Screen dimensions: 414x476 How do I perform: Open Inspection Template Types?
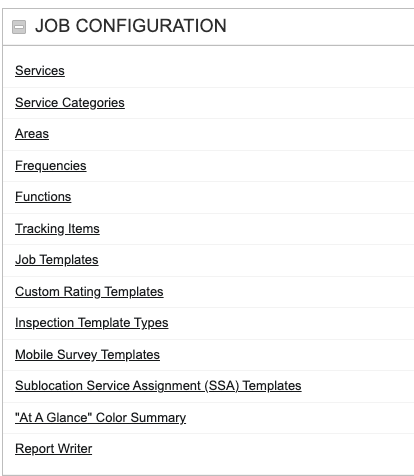(x=92, y=323)
